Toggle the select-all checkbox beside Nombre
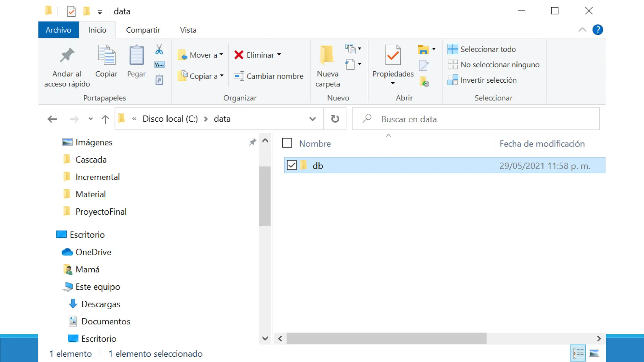 click(x=287, y=143)
